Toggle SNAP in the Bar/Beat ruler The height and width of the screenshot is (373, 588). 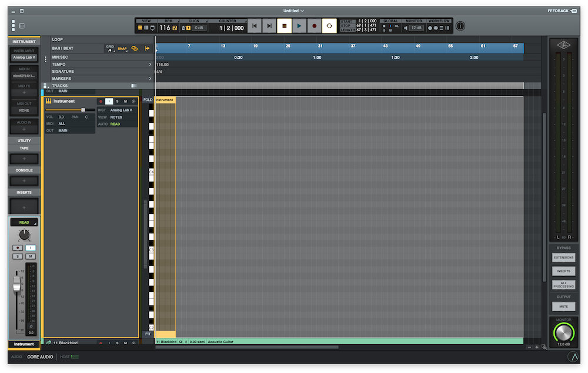[122, 49]
